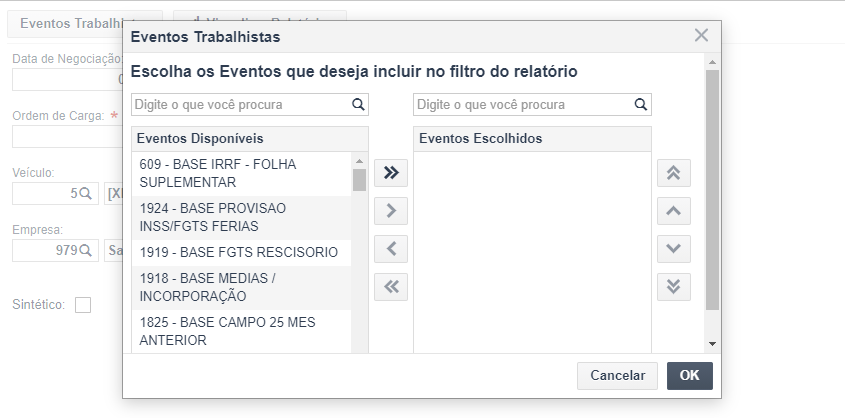845x418 pixels.
Task: Select 1918 - BASE MEDIAS / INCORPORAÇÃO
Action: point(241,288)
